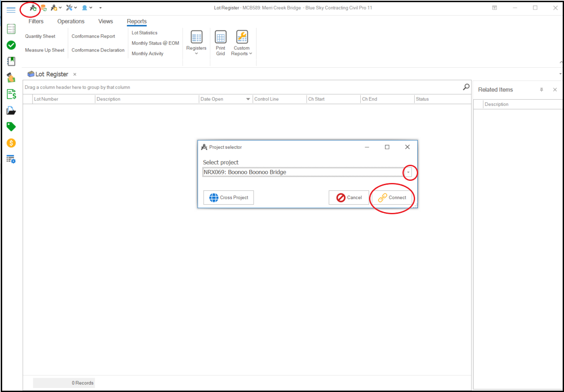Open the Custom Reports dropdown
Image resolution: width=564 pixels, height=392 pixels.
pyautogui.click(x=241, y=43)
